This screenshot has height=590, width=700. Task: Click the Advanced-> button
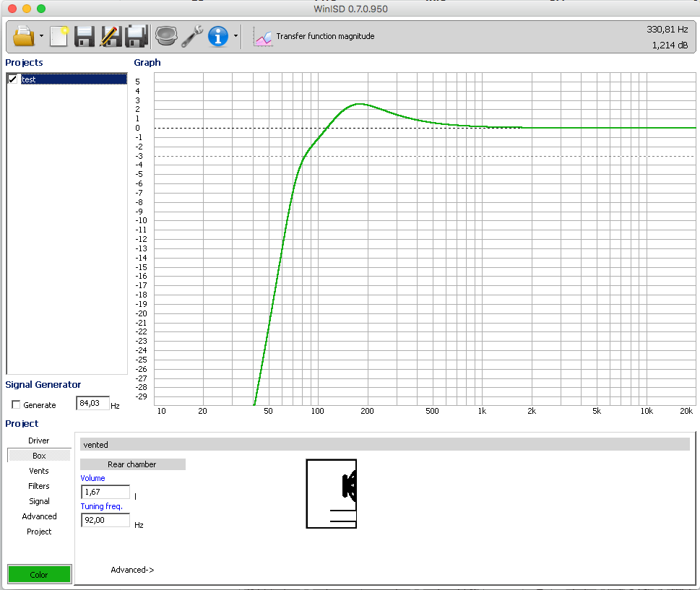point(132,570)
